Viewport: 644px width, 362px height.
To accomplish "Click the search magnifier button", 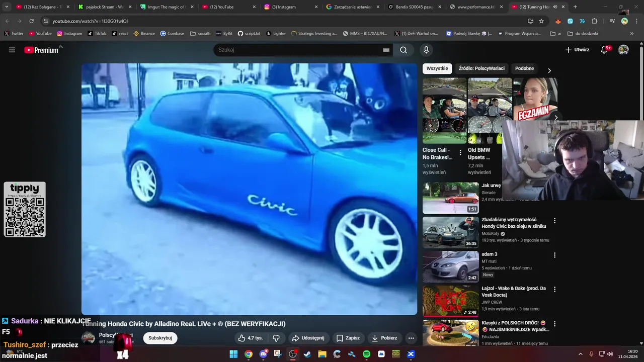I will point(404,50).
